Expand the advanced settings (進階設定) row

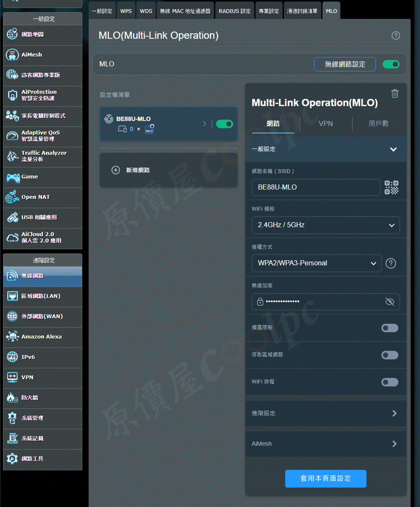point(325,413)
